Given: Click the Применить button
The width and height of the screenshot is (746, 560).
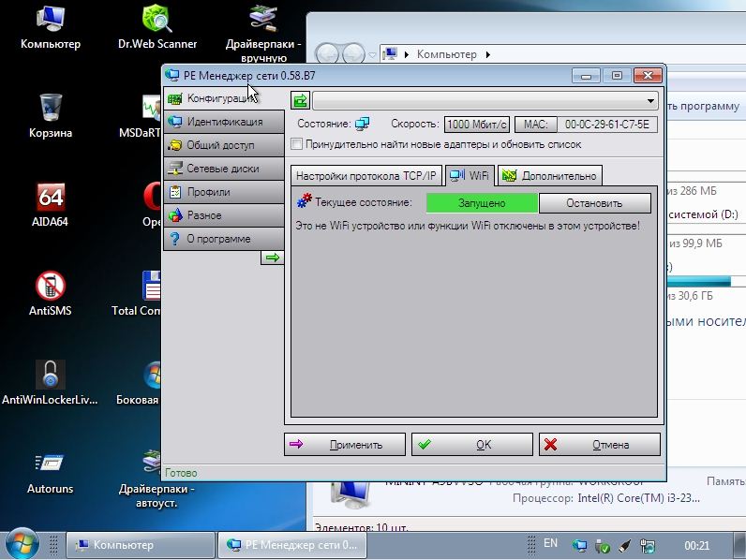Looking at the screenshot, I should [345, 445].
